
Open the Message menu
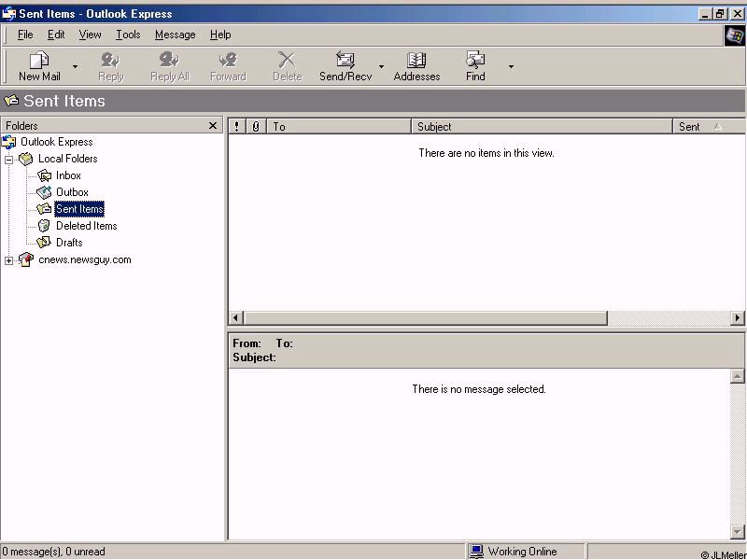(175, 35)
